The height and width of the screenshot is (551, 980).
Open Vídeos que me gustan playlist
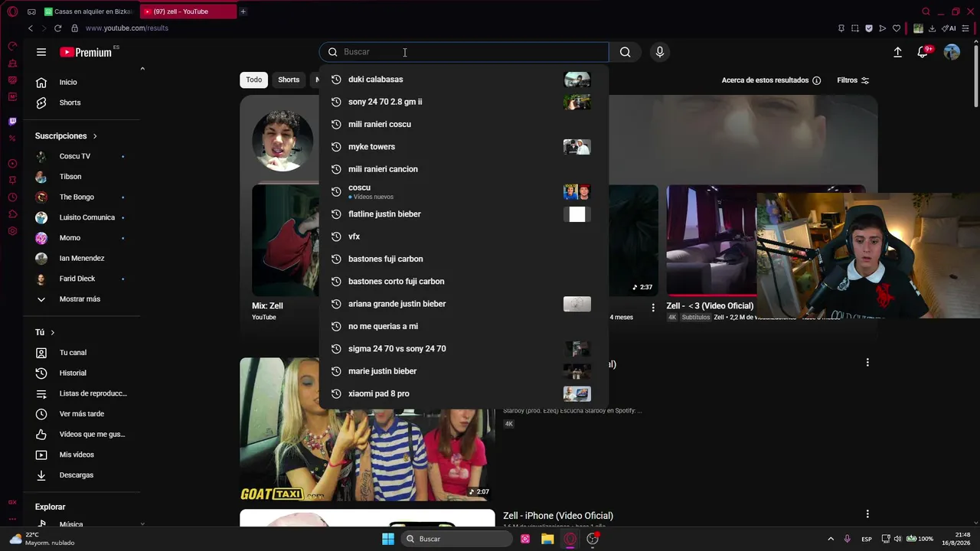[82, 435]
